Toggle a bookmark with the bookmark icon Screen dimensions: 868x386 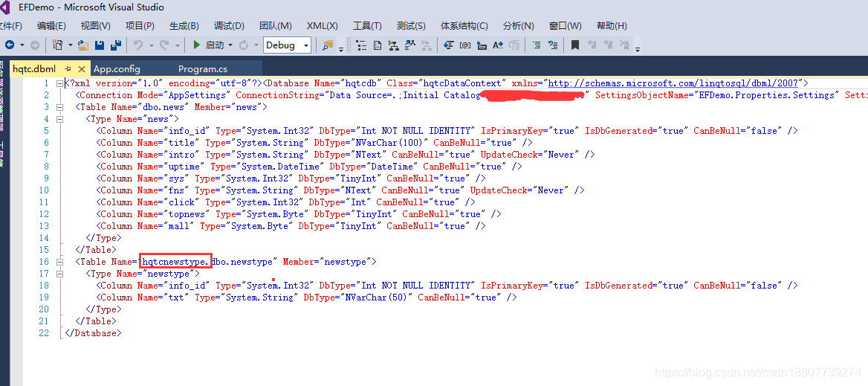click(575, 45)
